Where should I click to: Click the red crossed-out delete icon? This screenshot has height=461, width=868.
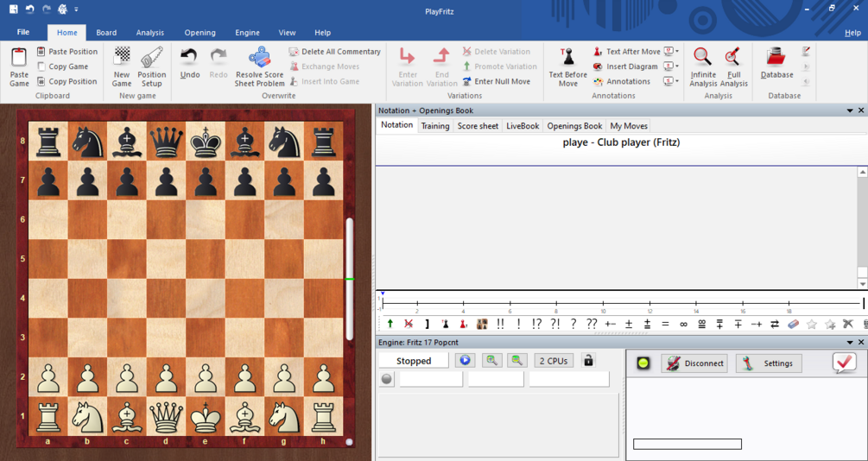click(409, 325)
